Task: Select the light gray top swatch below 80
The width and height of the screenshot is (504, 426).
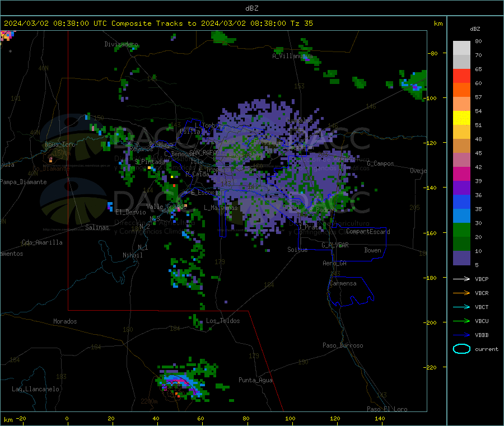Action: (461, 48)
